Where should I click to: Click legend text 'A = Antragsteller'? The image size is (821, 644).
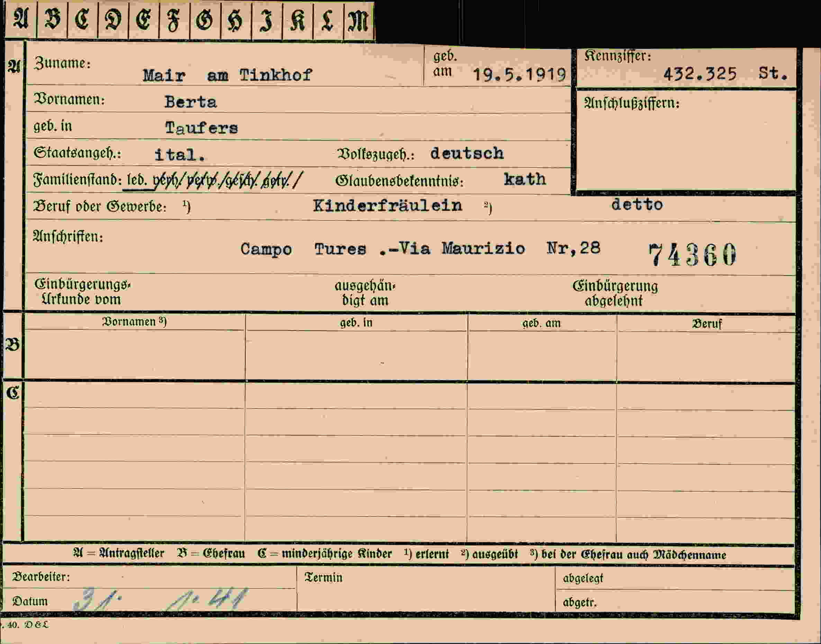point(118,553)
